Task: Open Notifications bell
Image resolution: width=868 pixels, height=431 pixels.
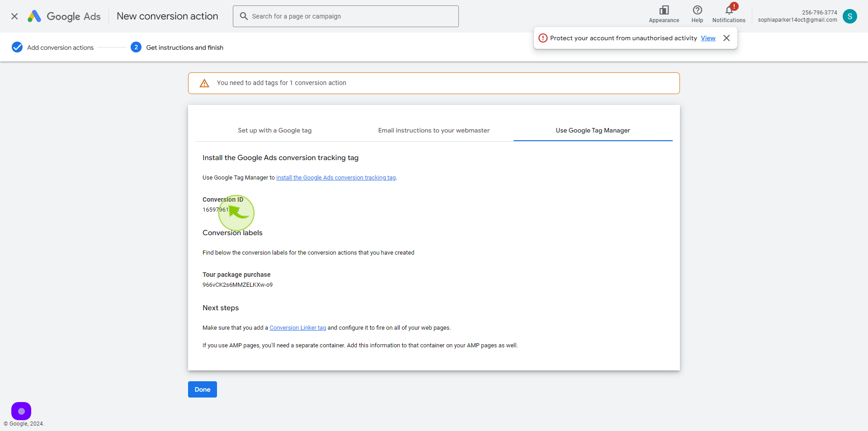Action: coord(729,14)
